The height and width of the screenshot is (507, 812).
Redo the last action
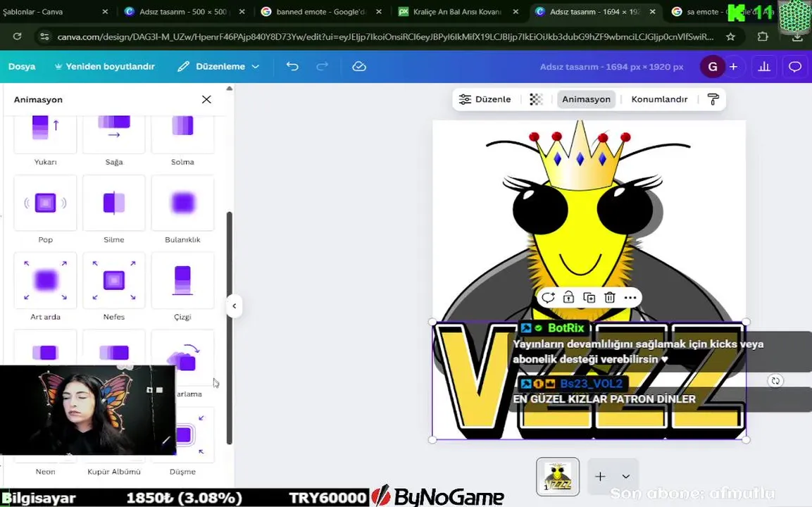[x=322, y=66]
